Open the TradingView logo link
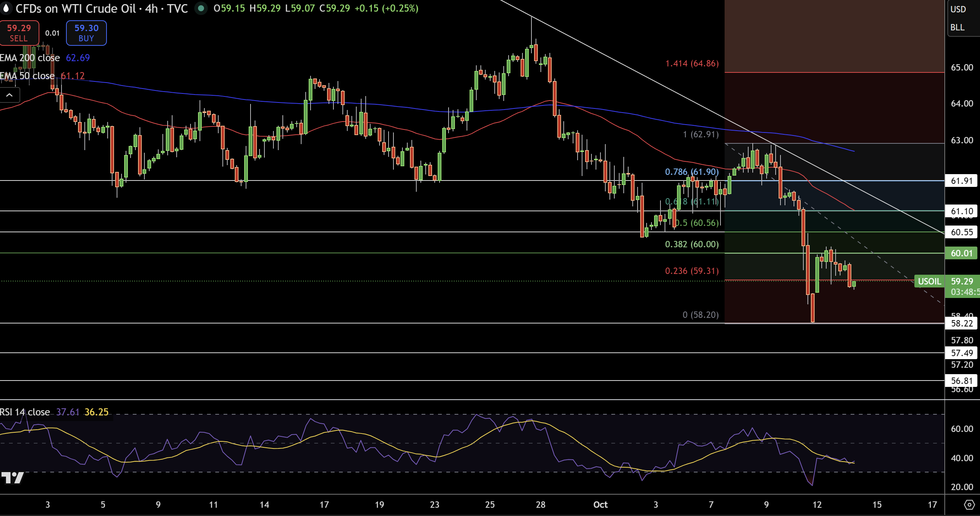980x516 pixels. (x=12, y=477)
